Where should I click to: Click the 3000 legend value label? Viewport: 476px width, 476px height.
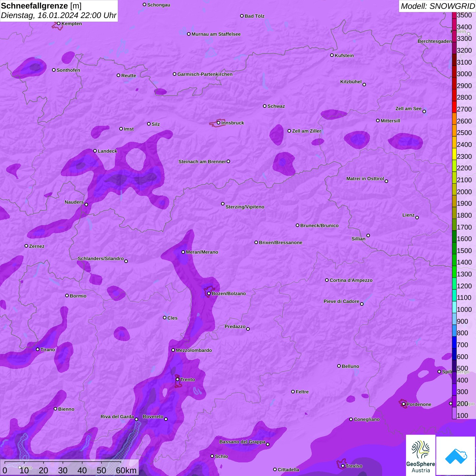click(464, 74)
